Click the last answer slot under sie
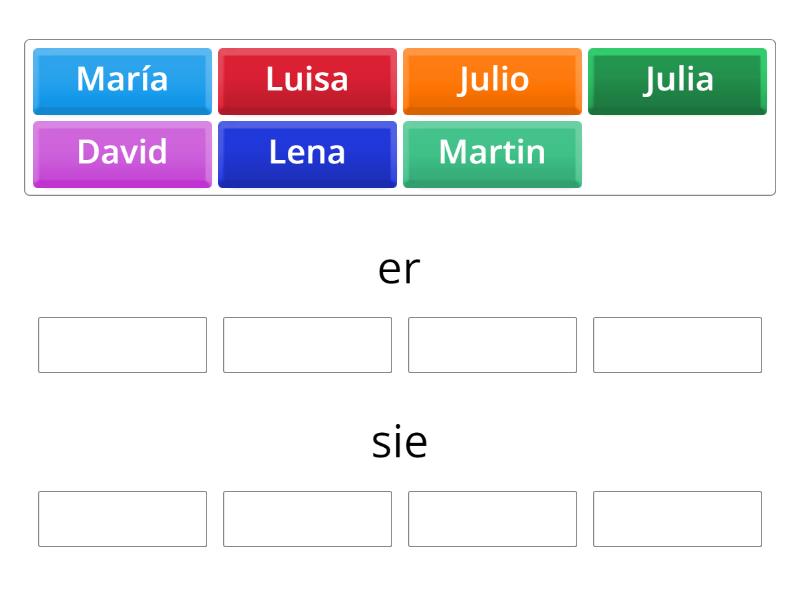This screenshot has width=800, height=600. click(x=677, y=519)
